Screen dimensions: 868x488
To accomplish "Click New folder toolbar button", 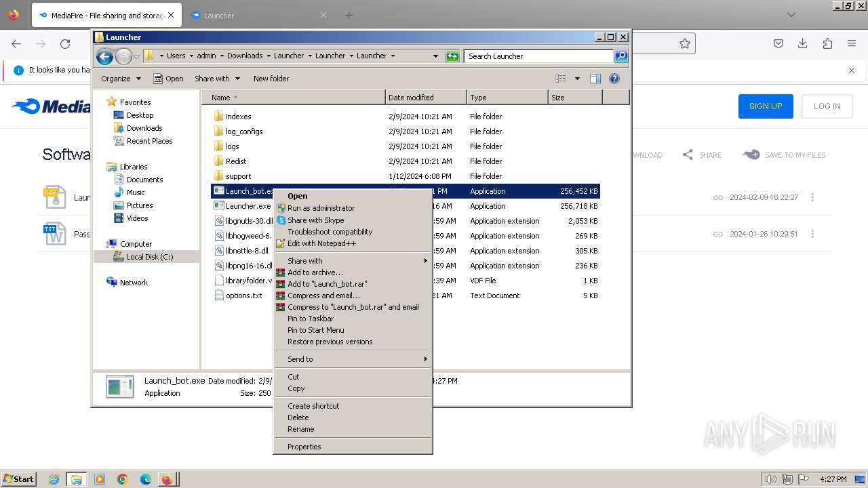I will tap(271, 79).
